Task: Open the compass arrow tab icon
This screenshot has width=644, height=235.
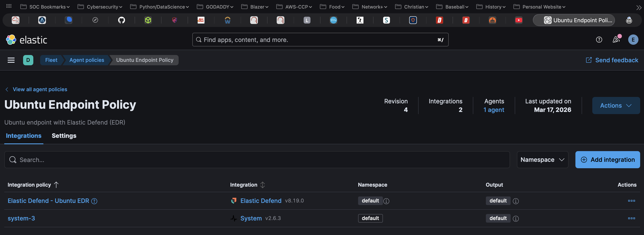Action: (x=95, y=20)
